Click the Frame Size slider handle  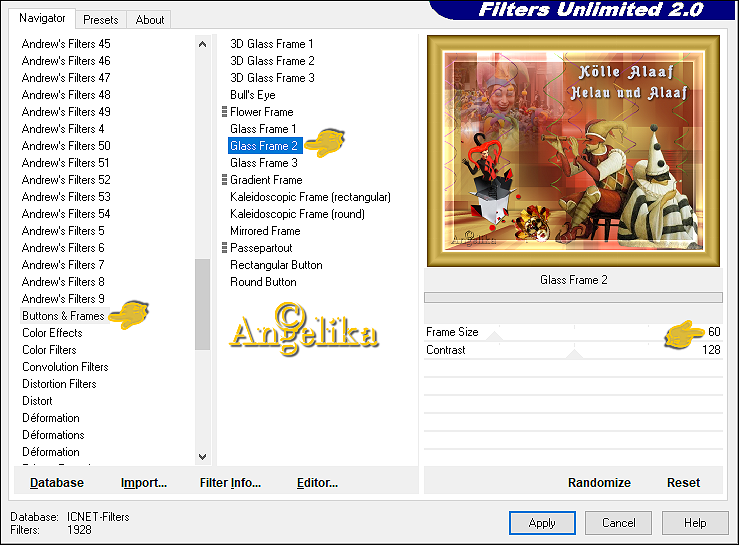click(x=494, y=336)
